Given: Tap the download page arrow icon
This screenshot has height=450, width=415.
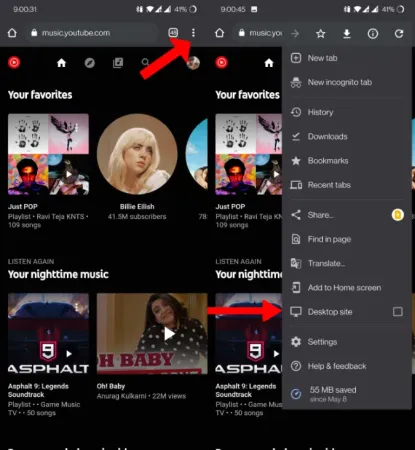Looking at the screenshot, I should [347, 33].
